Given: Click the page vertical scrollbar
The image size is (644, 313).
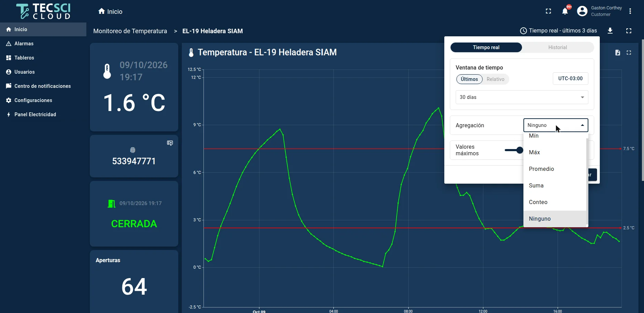Looking at the screenshot, I should click(x=643, y=110).
